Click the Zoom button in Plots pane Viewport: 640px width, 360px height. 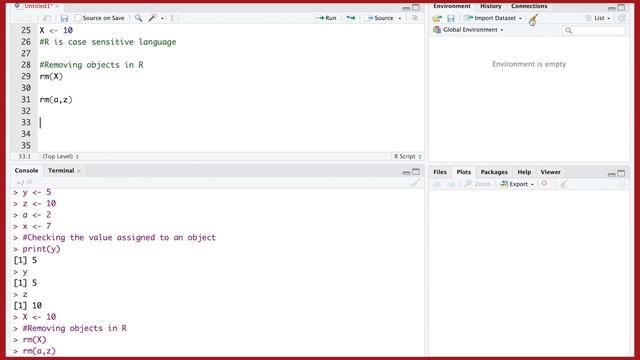point(477,184)
